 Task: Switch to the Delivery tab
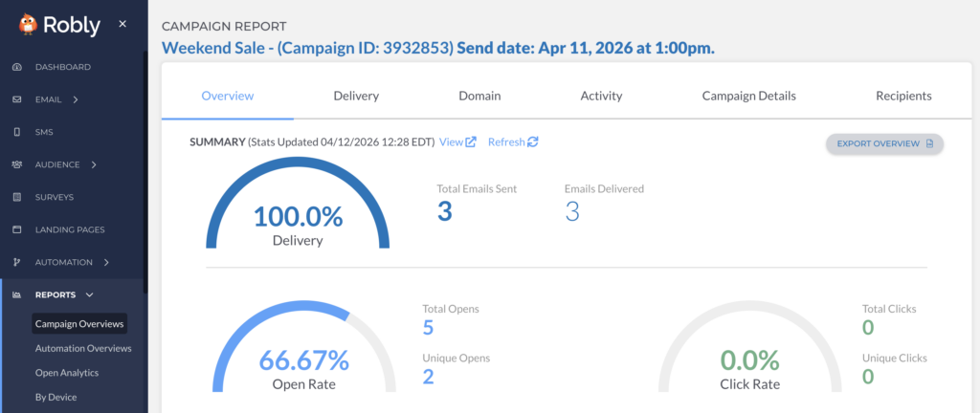[x=356, y=96]
